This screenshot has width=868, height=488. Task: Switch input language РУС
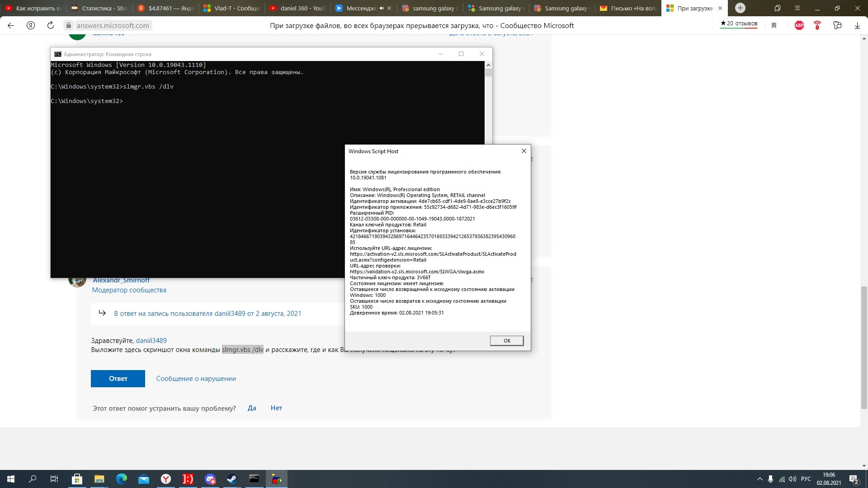(x=806, y=479)
